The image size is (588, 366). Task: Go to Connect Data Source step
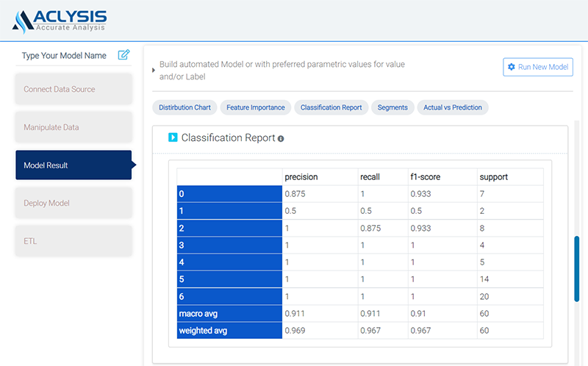pyautogui.click(x=73, y=90)
